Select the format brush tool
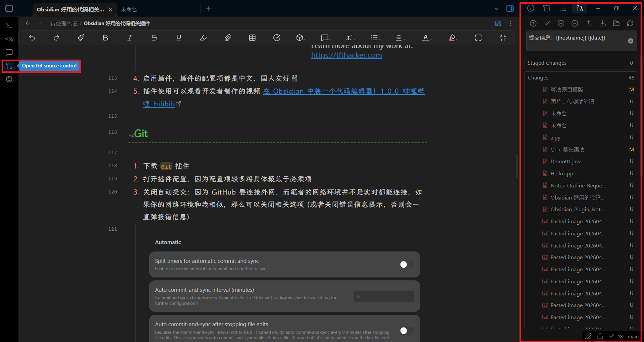This screenshot has width=644, height=342. (81, 38)
